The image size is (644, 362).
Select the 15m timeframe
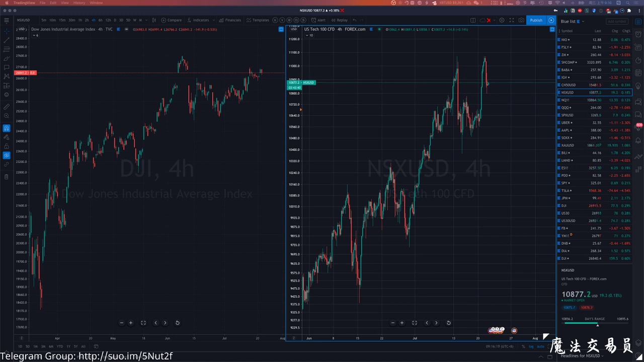pyautogui.click(x=62, y=20)
